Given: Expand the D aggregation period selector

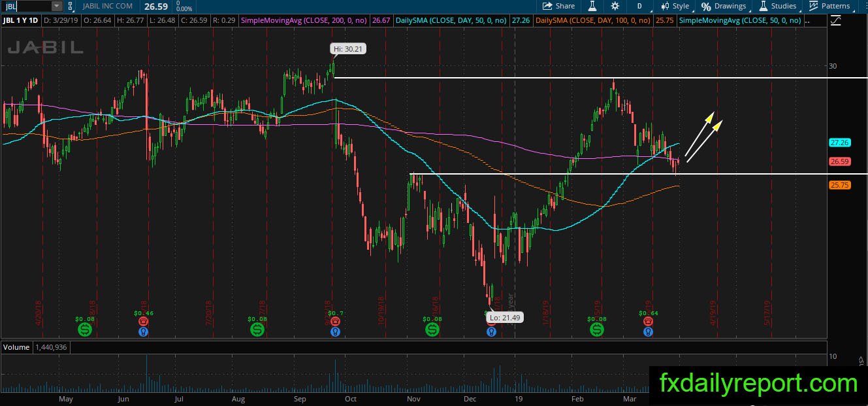Looking at the screenshot, I should pos(639,6).
